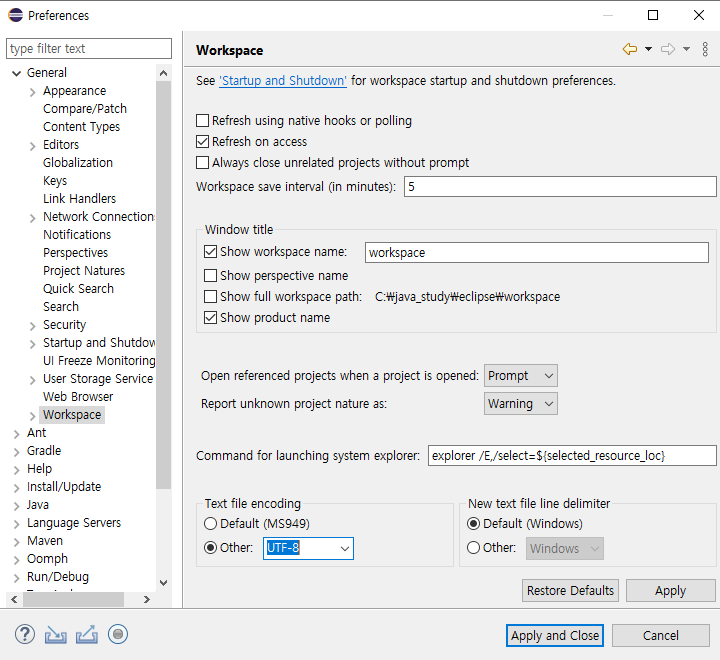This screenshot has height=660, width=720.
Task: Expand the Startup and Shutdown node
Action: click(33, 344)
